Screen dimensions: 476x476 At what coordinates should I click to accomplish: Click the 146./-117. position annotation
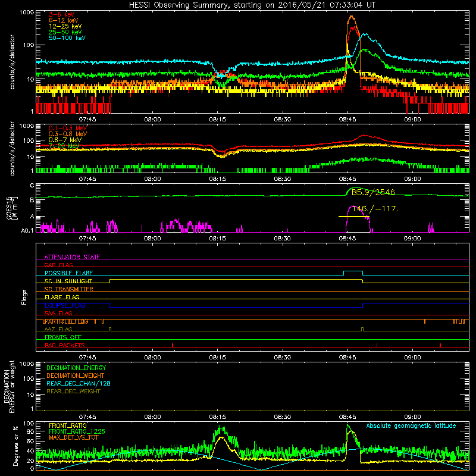pos(375,209)
